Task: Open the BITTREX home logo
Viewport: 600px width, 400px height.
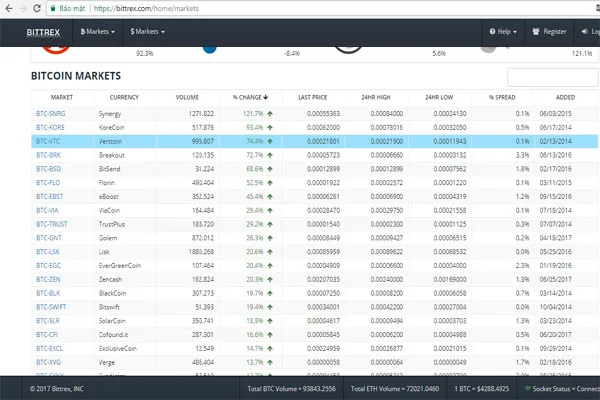Action: click(43, 33)
